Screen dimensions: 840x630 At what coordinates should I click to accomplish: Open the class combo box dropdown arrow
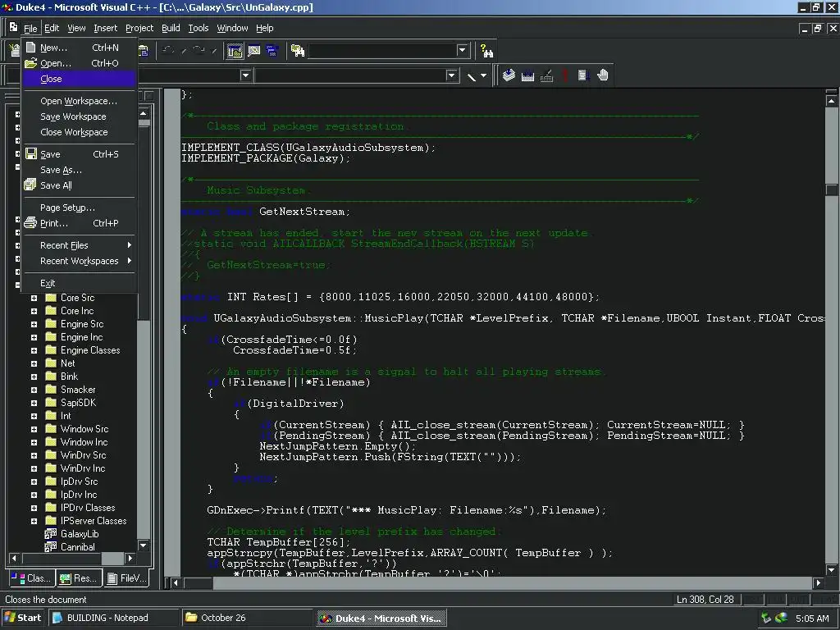pyautogui.click(x=245, y=75)
